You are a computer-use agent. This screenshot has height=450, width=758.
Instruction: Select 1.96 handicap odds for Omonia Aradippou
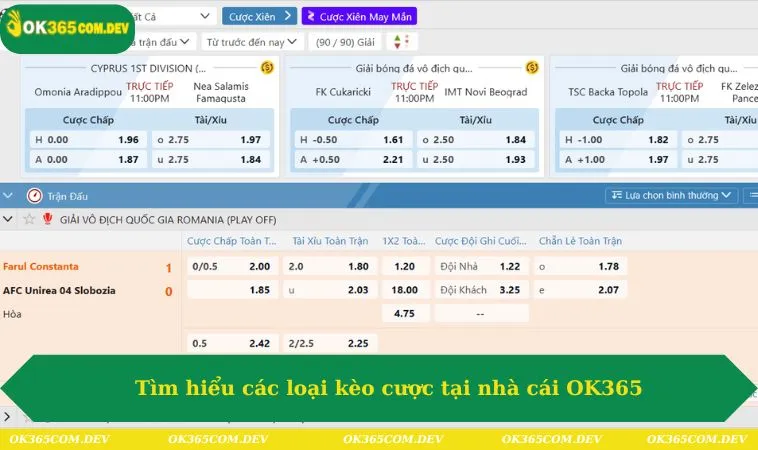(x=128, y=140)
